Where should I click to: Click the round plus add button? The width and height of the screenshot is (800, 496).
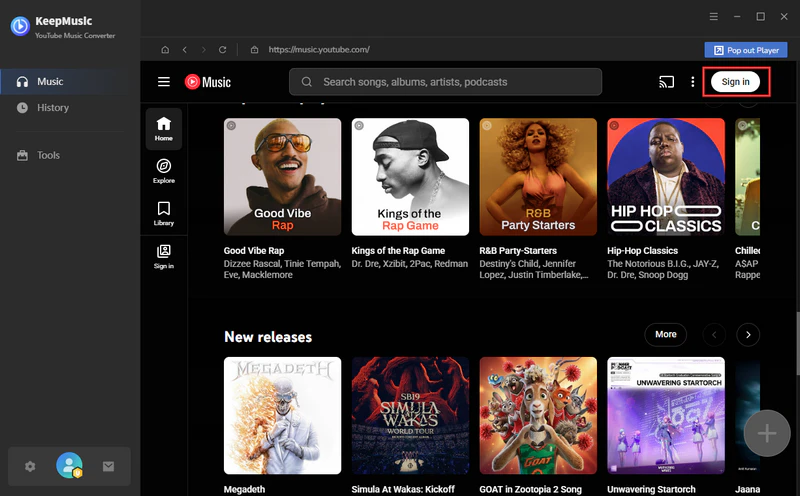(767, 433)
